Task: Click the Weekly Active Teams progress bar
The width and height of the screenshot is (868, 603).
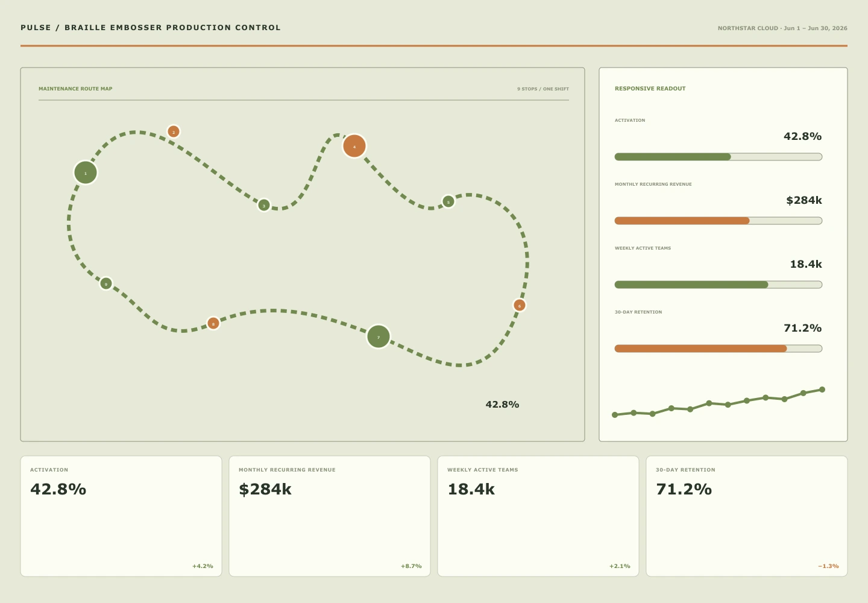Action: tap(719, 285)
